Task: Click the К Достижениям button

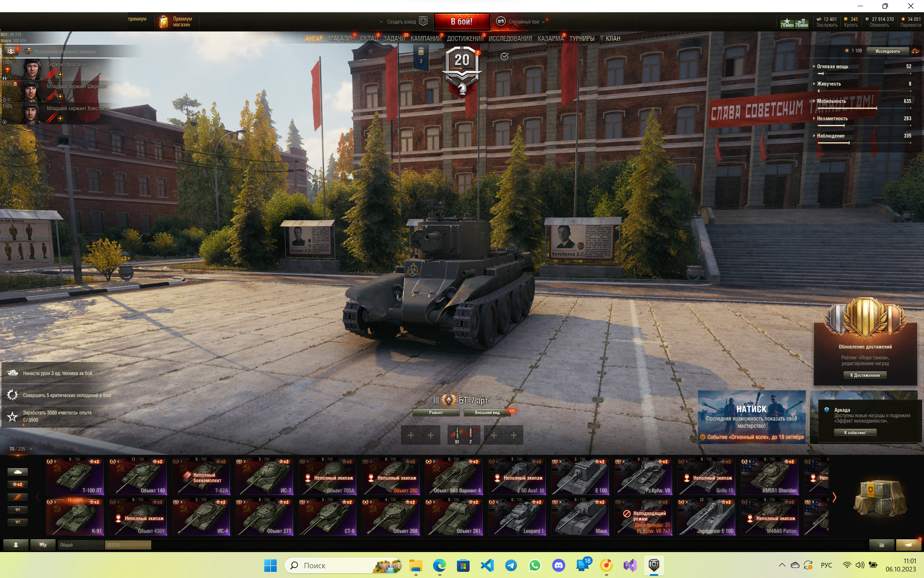Action: coord(865,375)
